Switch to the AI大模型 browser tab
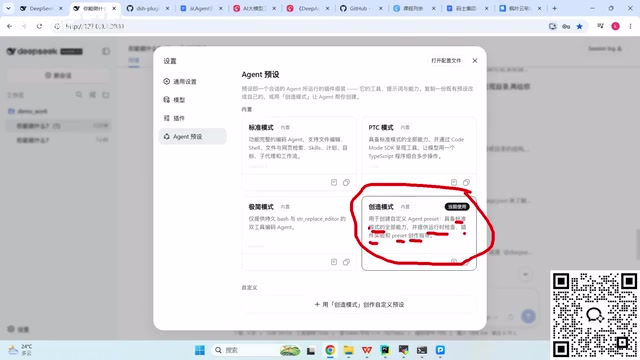 pos(254,8)
